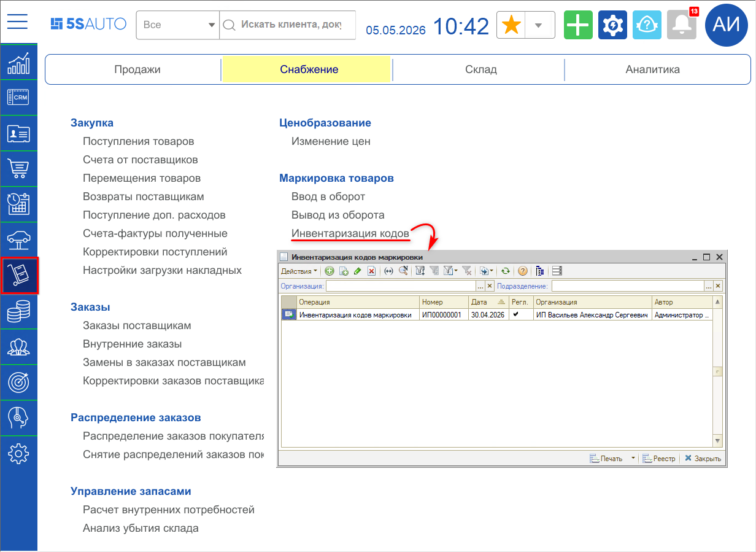Switch to the Снабжение tab

pyautogui.click(x=309, y=69)
